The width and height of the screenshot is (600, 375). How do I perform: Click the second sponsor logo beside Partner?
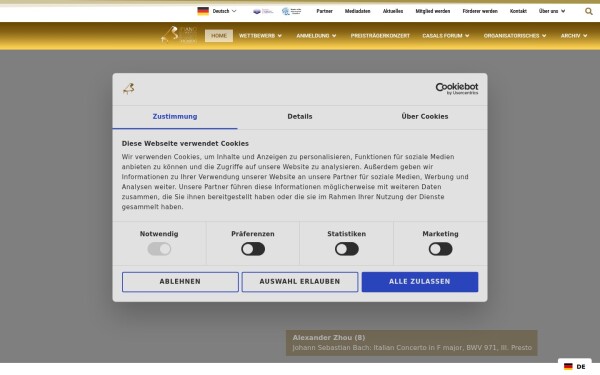[291, 11]
